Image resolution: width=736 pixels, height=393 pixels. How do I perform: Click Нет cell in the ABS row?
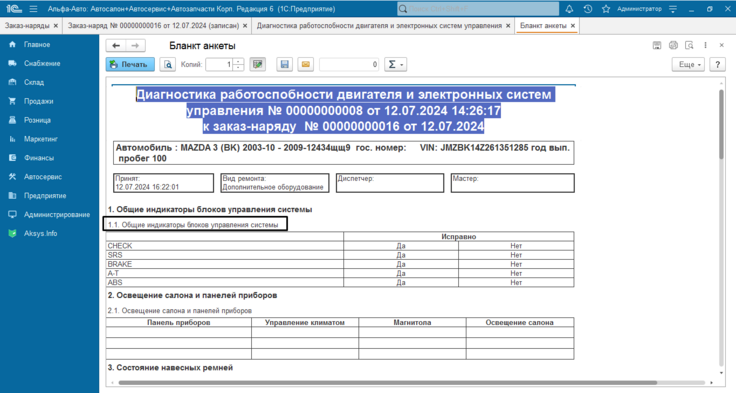coord(516,282)
